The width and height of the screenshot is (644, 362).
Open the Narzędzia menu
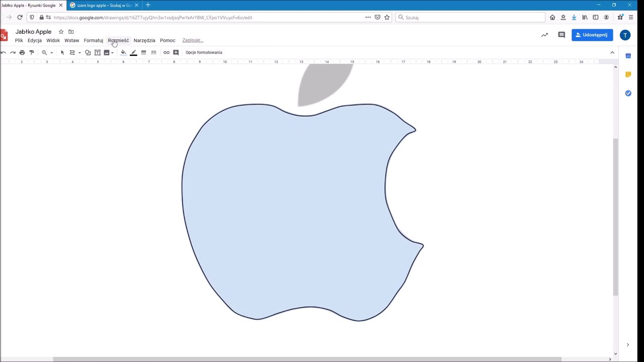point(144,40)
